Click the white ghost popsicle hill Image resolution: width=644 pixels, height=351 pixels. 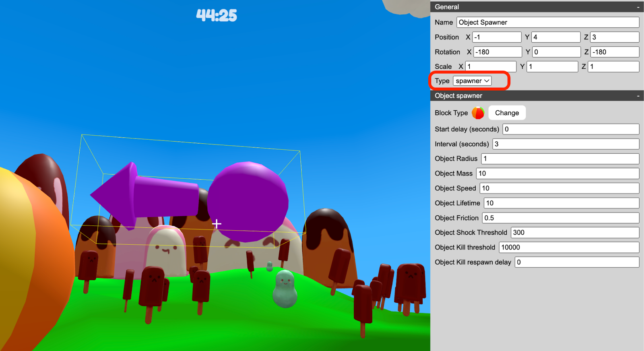point(165,250)
